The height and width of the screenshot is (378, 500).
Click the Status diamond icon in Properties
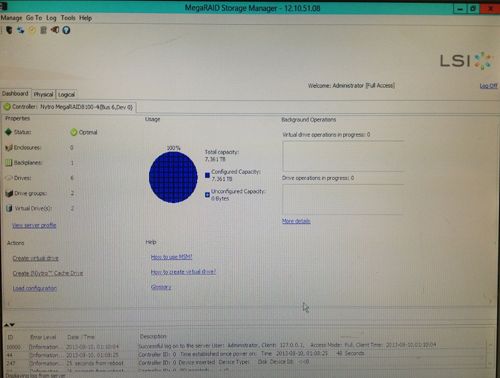click(9, 132)
